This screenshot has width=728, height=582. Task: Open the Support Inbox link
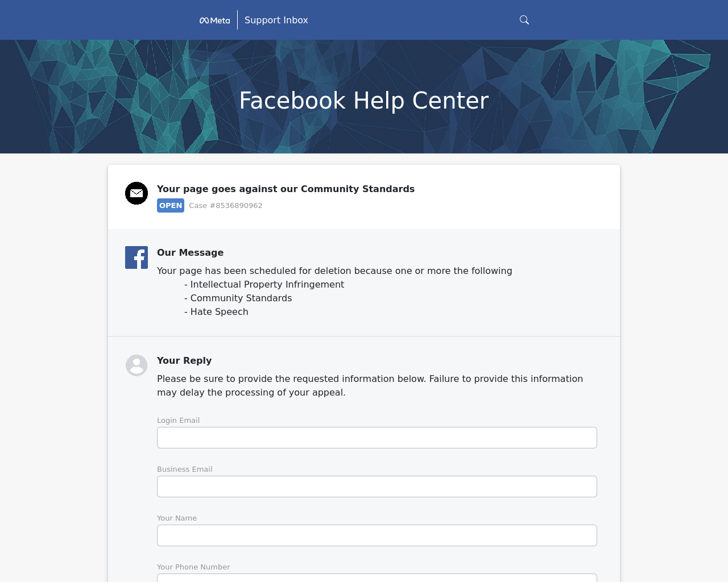tap(276, 20)
